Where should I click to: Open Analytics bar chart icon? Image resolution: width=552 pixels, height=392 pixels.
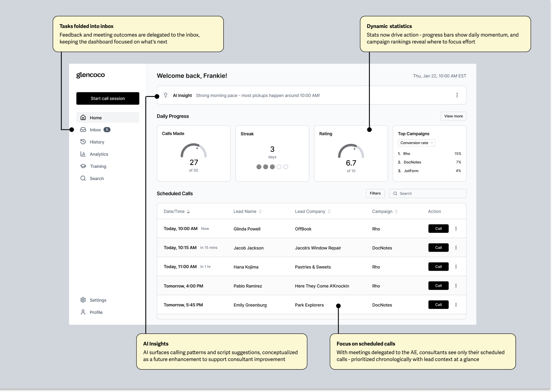83,154
